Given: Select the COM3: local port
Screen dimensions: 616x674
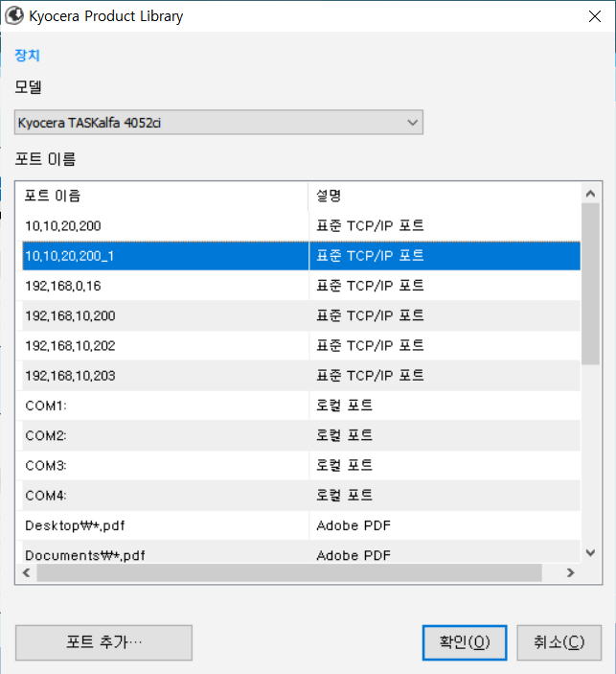Looking at the screenshot, I should coord(301,466).
